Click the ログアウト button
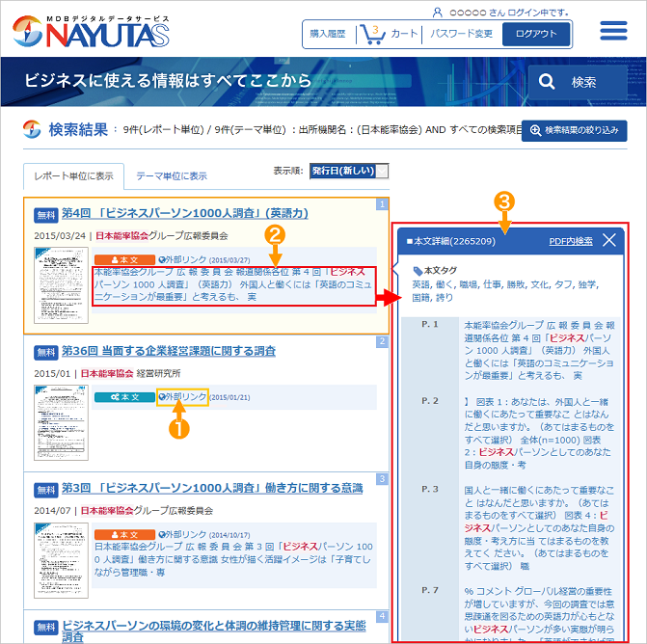This screenshot has height=644, width=647. pos(536,34)
